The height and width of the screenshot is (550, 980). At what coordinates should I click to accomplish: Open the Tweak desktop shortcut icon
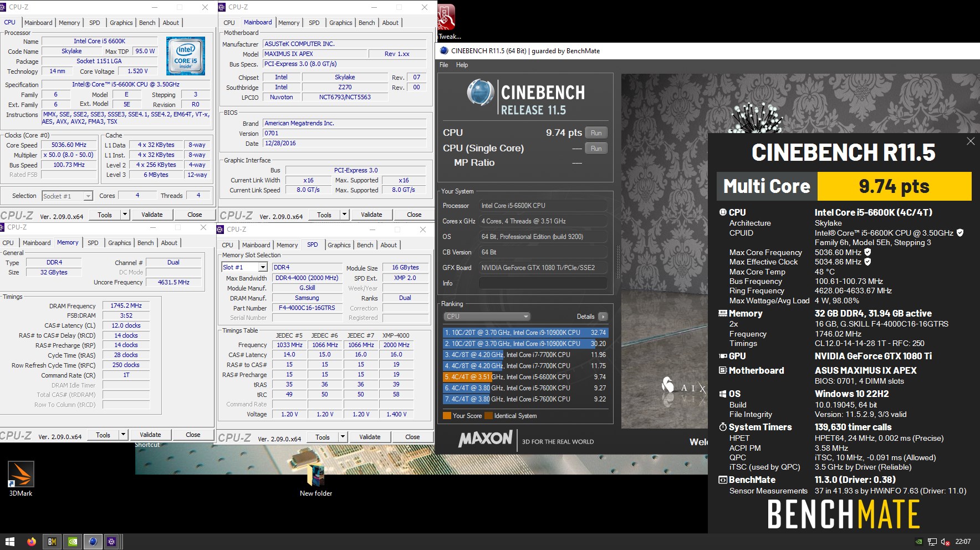point(446,18)
